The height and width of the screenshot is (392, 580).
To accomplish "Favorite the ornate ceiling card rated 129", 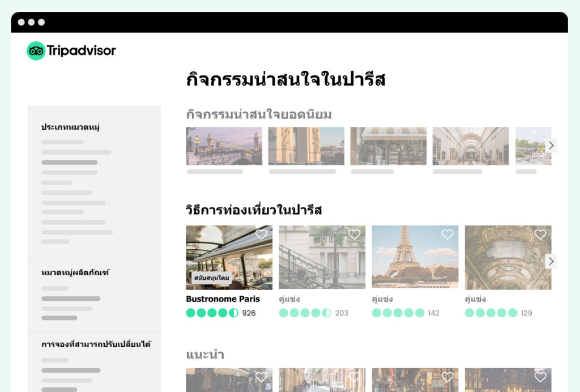I will pyautogui.click(x=540, y=234).
